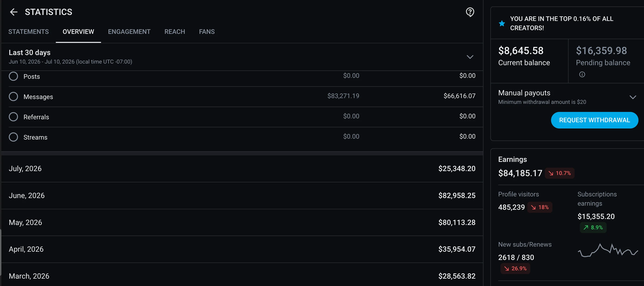Open the July, 2026 earnings row
The height and width of the screenshot is (286, 644).
[242, 169]
